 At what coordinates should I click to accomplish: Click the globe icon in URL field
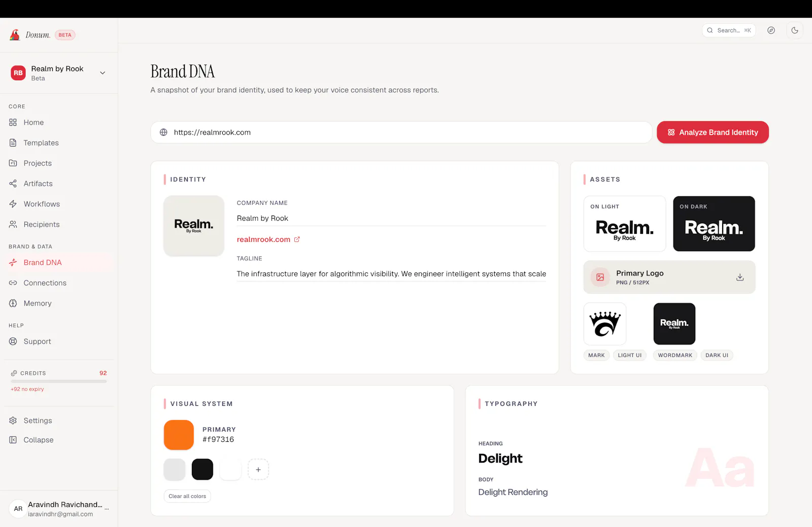point(163,132)
